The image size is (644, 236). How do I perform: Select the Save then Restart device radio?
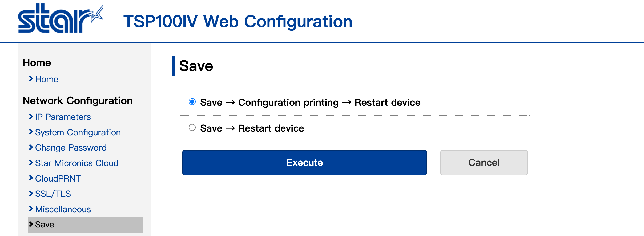coord(192,128)
